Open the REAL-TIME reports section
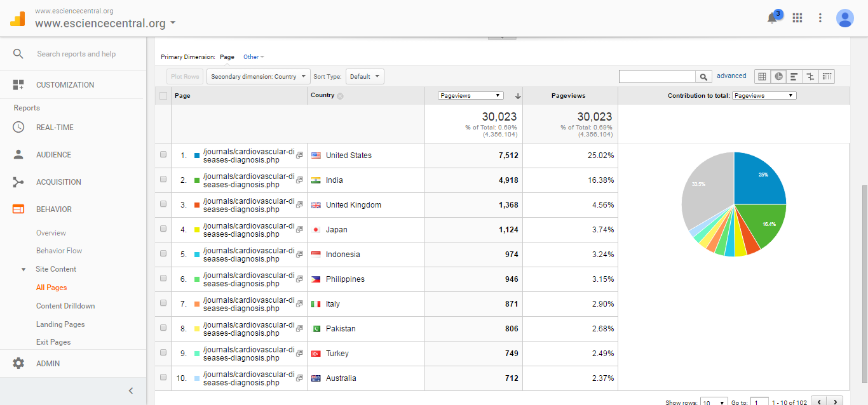 point(55,128)
